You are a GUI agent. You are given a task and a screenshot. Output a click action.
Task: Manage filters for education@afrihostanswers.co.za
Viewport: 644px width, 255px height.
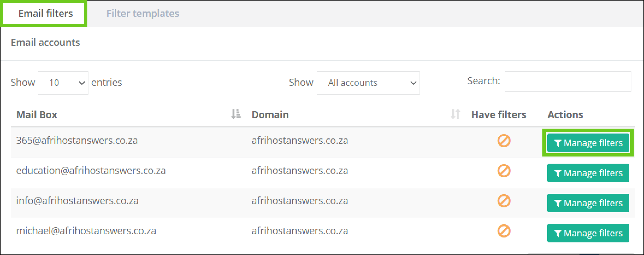pyautogui.click(x=588, y=173)
